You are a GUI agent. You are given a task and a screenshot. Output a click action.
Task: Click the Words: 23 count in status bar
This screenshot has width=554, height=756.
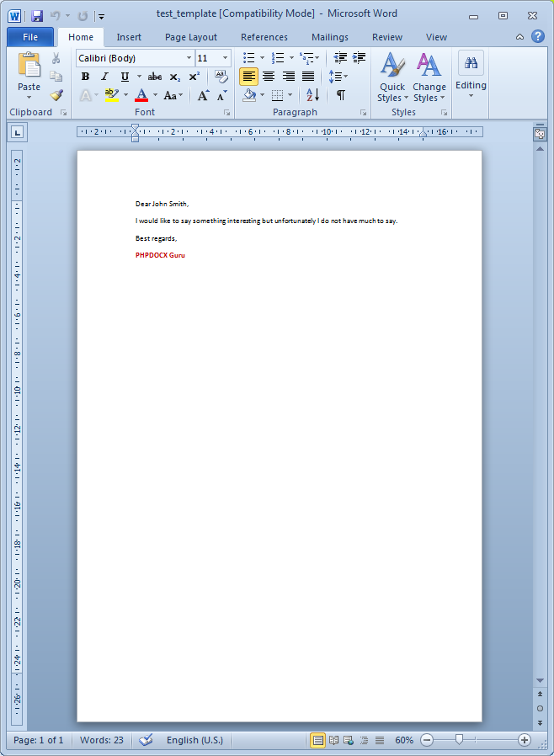[x=102, y=740]
